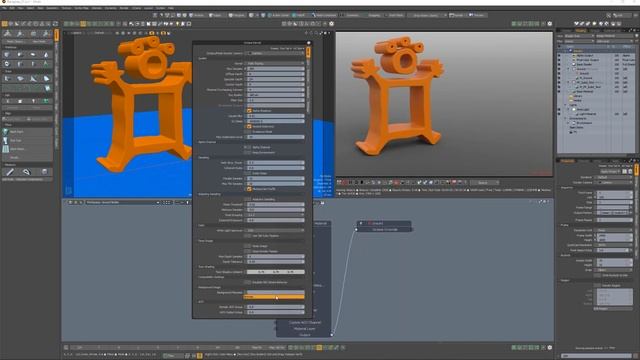
Task: Open the Options dropdown on the render preview toolbar
Action: click(x=484, y=182)
